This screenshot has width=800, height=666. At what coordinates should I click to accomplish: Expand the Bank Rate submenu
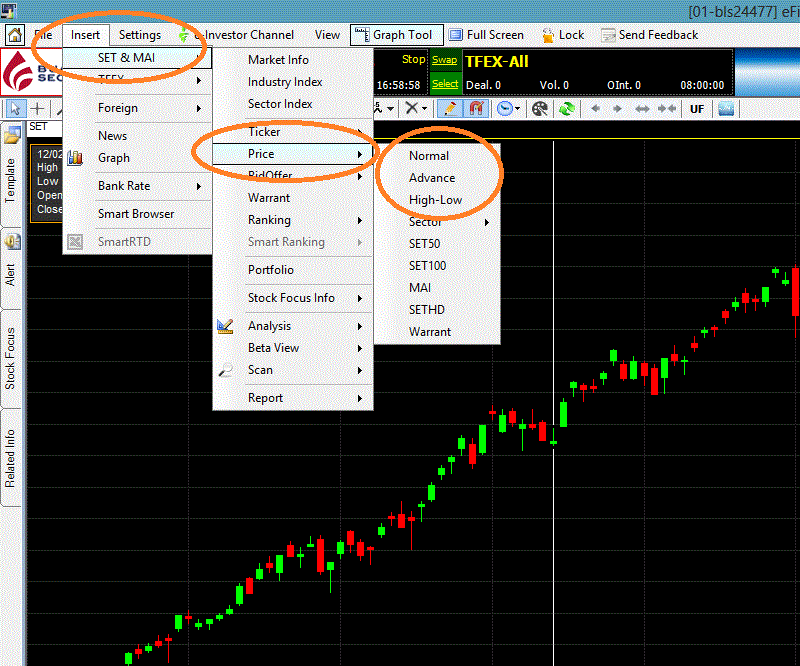(x=138, y=186)
